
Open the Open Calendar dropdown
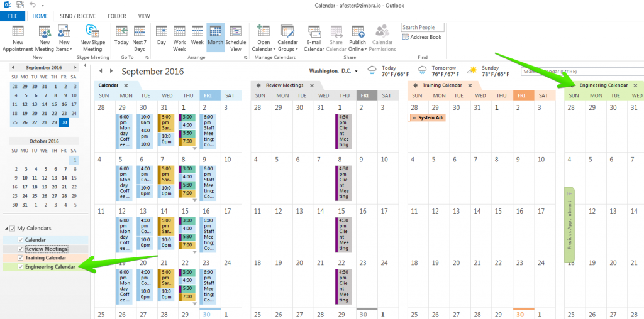coord(264,38)
